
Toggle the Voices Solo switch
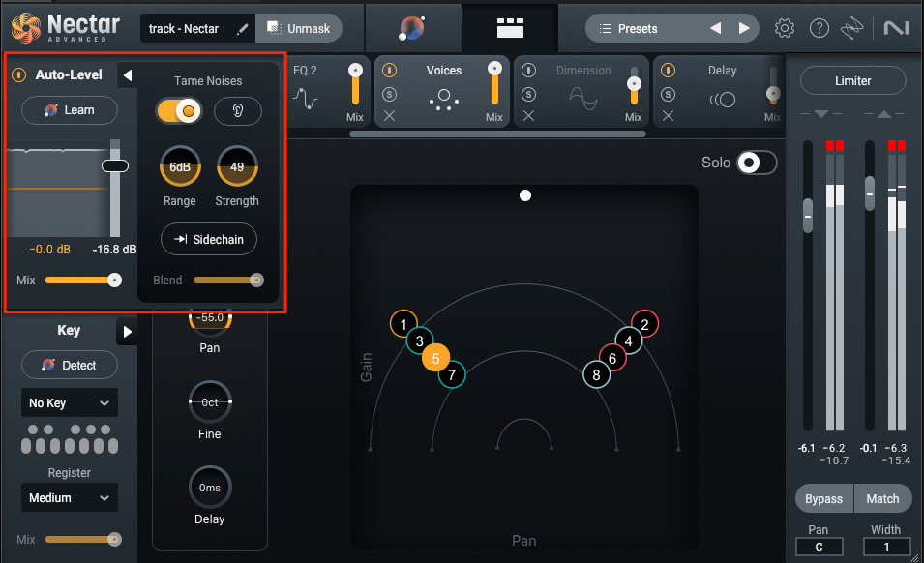pos(758,163)
